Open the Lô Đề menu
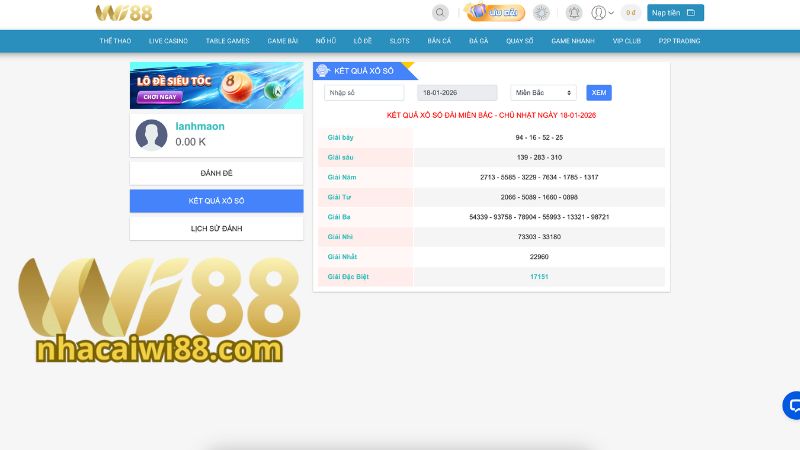Viewport: 800px width, 450px height. [363, 41]
